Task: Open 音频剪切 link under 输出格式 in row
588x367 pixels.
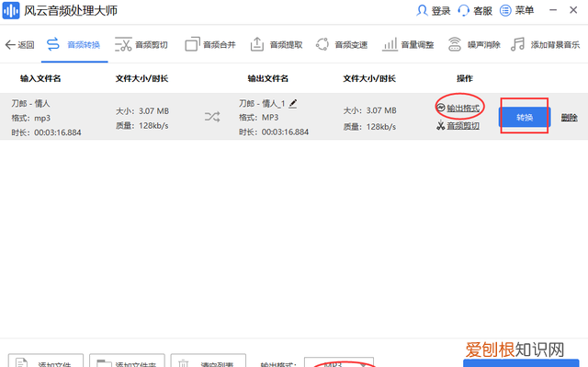Action: click(458, 126)
